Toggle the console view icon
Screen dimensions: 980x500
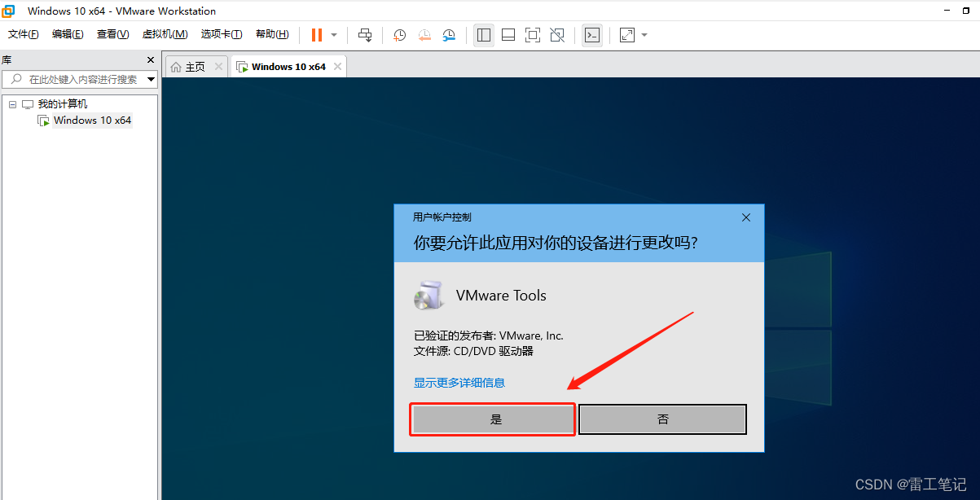click(x=592, y=35)
